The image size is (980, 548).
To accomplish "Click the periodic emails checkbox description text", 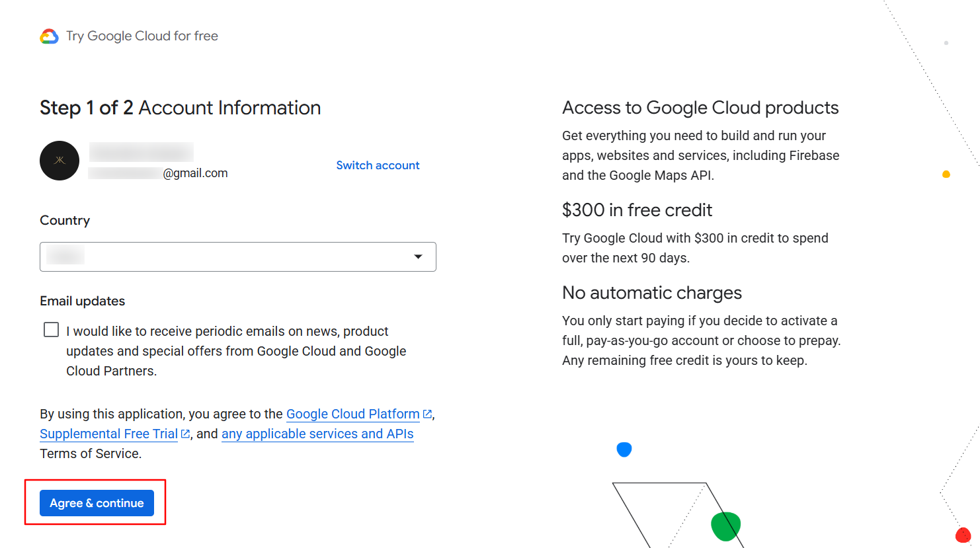I will click(x=236, y=351).
